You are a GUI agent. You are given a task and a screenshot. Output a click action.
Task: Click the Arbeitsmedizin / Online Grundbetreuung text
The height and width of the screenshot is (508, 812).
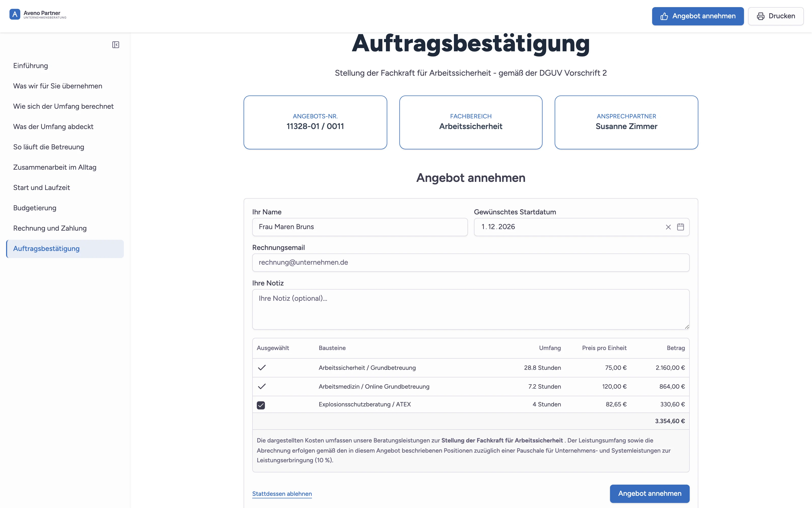(x=374, y=387)
